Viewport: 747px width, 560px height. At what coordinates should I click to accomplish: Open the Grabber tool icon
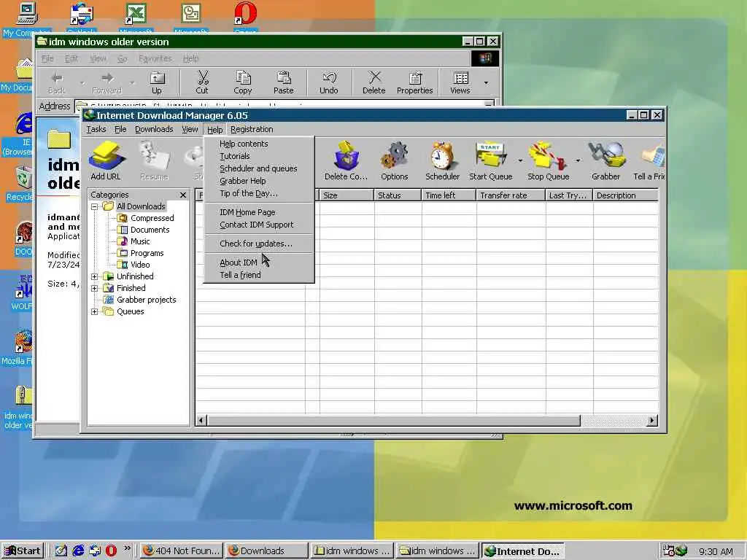coord(605,161)
